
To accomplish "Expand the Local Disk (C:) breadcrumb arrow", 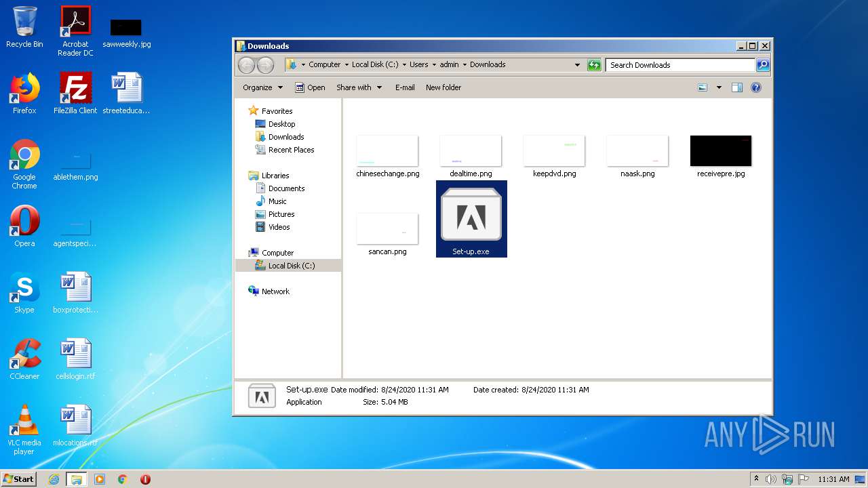I will click(404, 65).
